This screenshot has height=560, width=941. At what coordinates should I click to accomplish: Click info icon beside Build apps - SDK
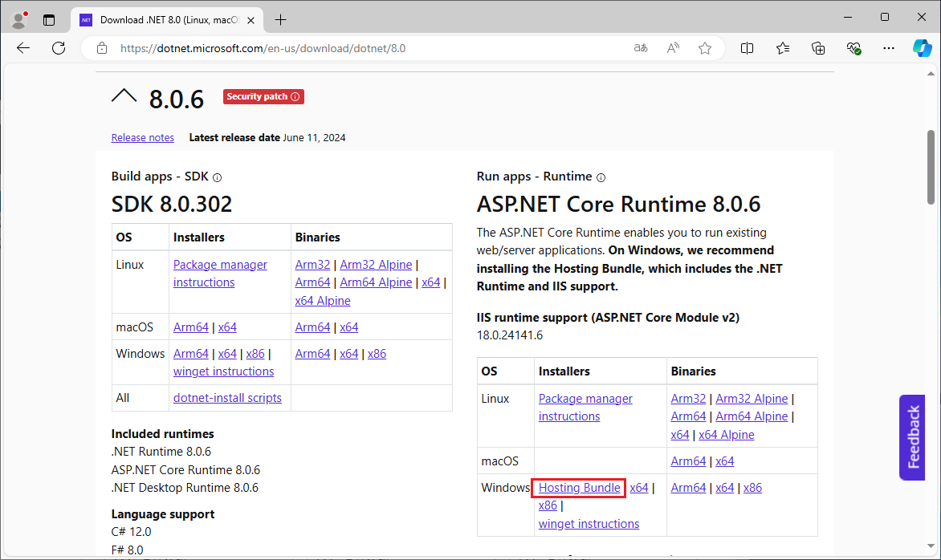(x=218, y=177)
